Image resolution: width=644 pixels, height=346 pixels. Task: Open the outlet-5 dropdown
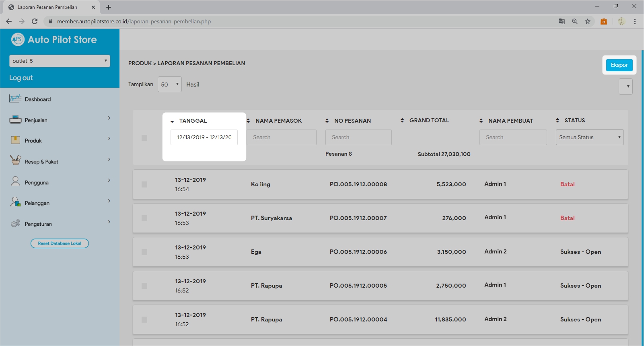pyautogui.click(x=60, y=61)
